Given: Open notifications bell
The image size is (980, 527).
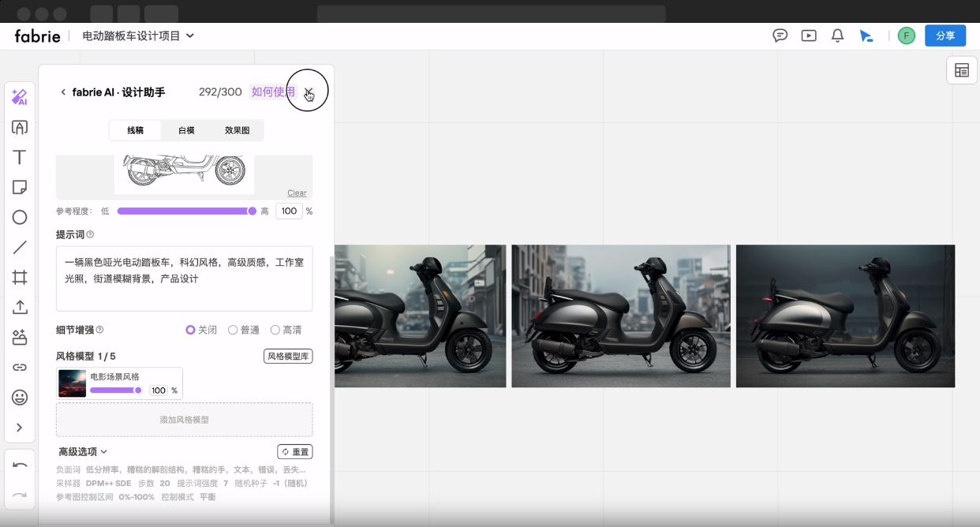Looking at the screenshot, I should point(838,36).
